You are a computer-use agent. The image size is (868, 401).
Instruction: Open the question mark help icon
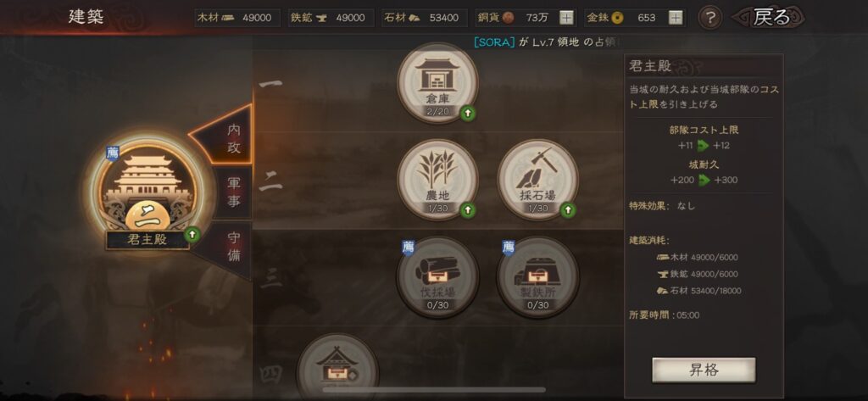(x=710, y=18)
